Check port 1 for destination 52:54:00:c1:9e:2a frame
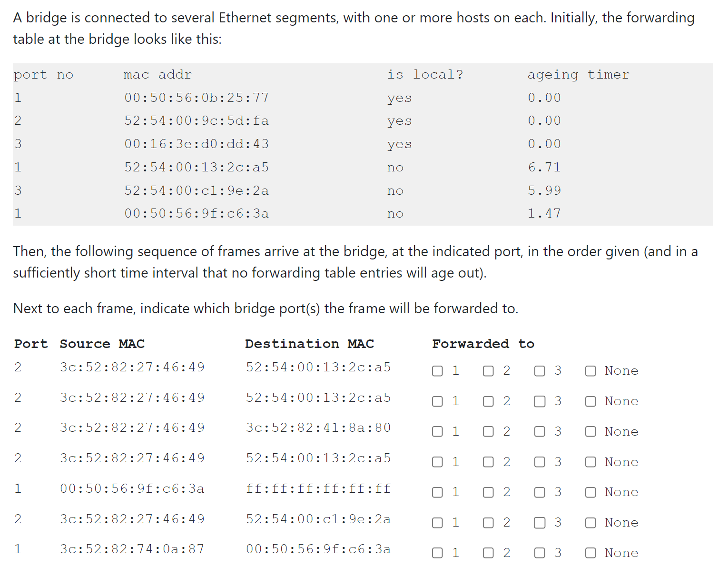The height and width of the screenshot is (577, 728). [437, 522]
